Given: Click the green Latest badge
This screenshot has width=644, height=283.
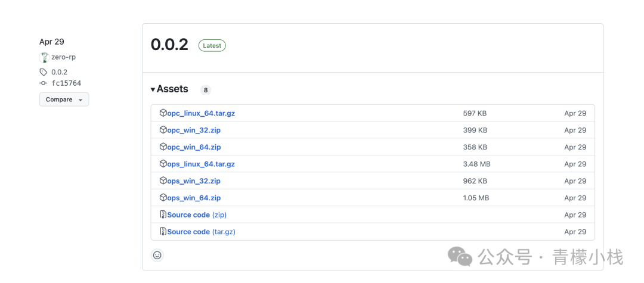Looking at the screenshot, I should coord(212,45).
